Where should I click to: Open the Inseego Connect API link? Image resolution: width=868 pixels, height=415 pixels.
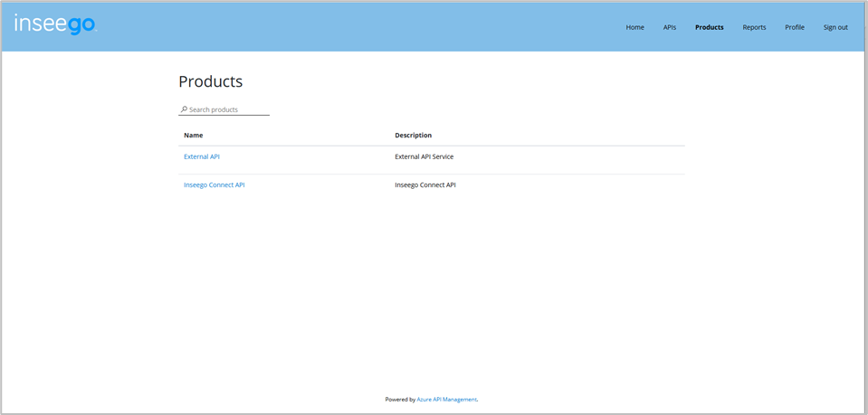pyautogui.click(x=215, y=185)
